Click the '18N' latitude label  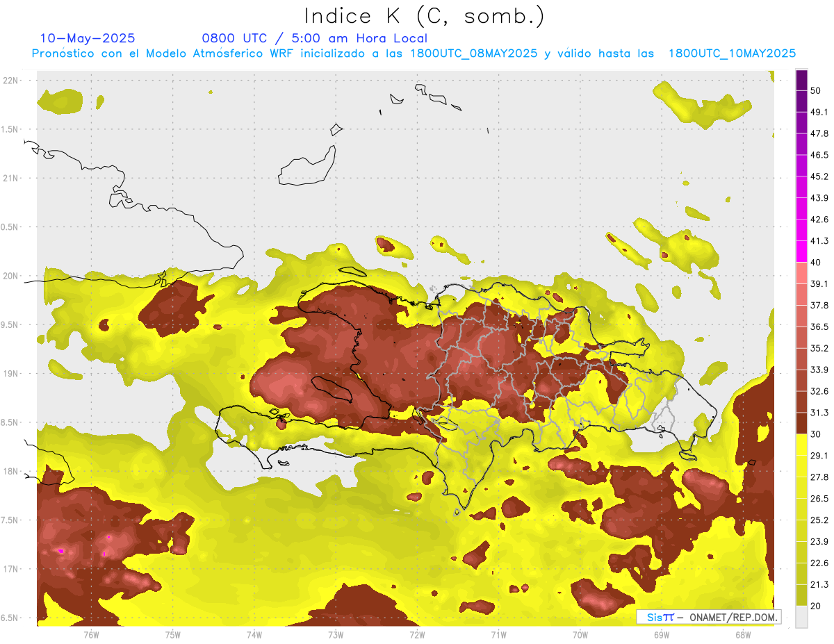click(x=11, y=471)
